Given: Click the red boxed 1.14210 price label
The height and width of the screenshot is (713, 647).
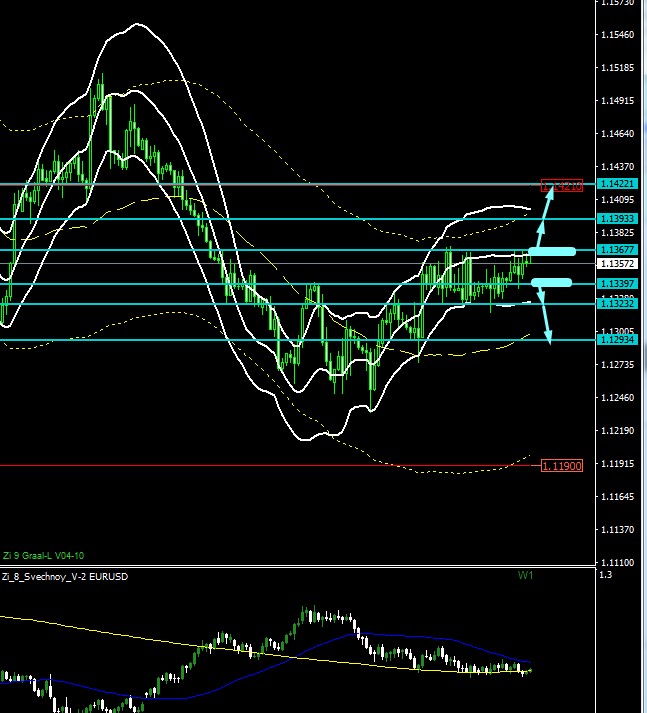Looking at the screenshot, I should [x=561, y=185].
